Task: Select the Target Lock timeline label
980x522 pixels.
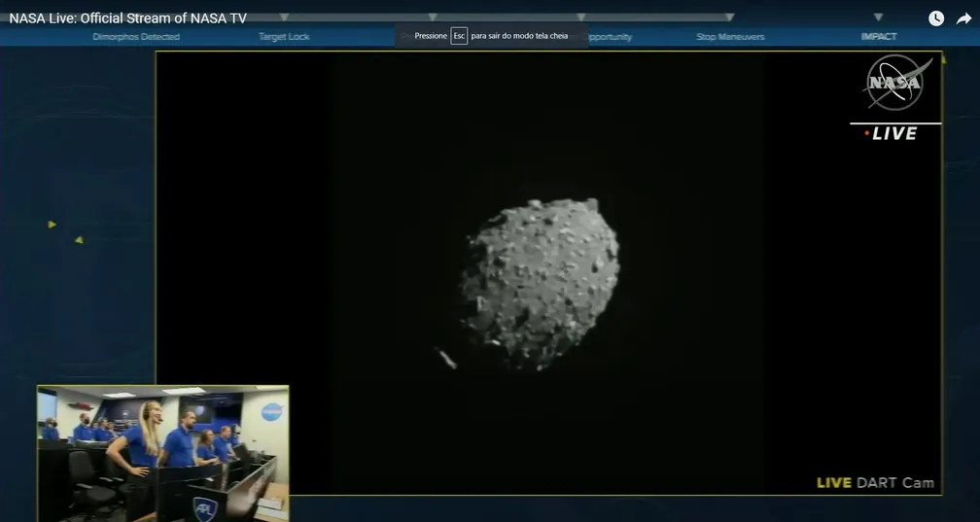Action: click(x=284, y=37)
